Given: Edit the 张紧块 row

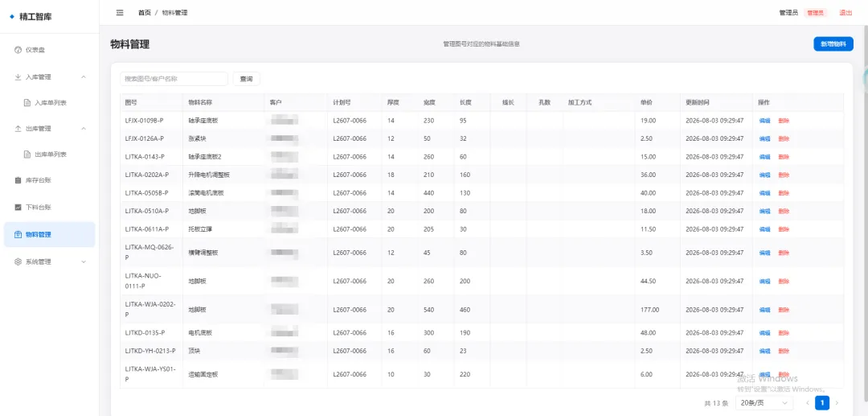Looking at the screenshot, I should pyautogui.click(x=764, y=138).
